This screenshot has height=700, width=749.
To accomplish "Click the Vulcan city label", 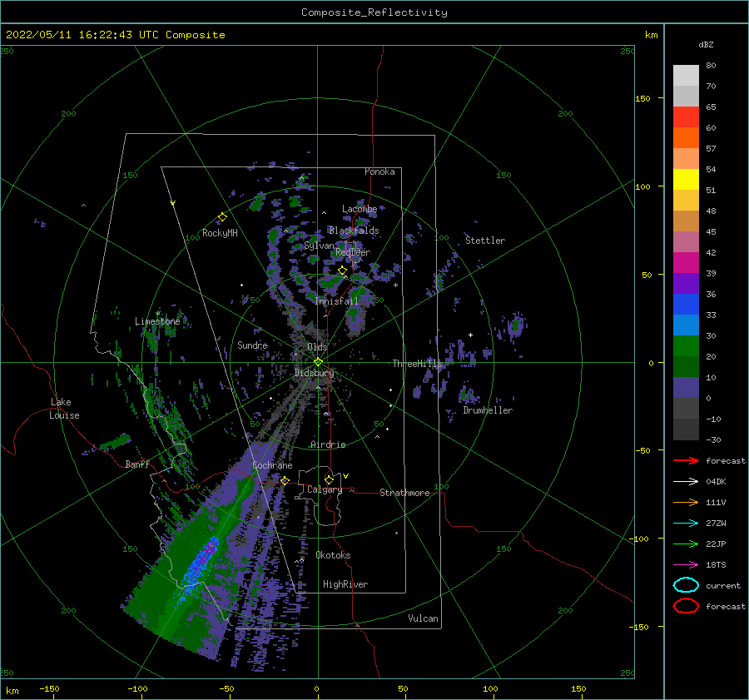I will coord(424,618).
